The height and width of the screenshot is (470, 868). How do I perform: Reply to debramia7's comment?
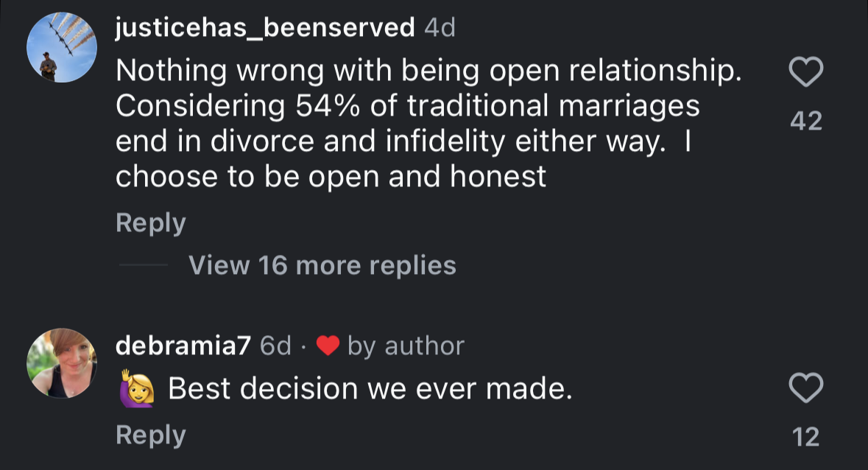coord(150,435)
